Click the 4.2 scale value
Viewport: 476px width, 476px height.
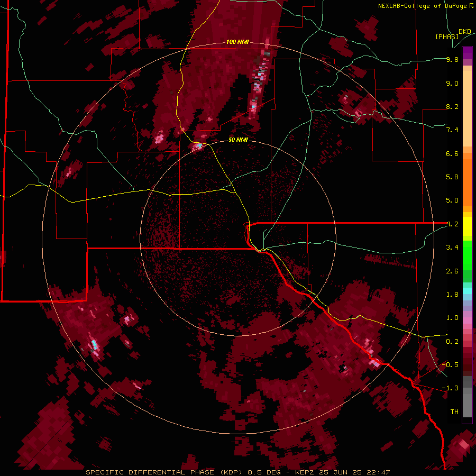point(452,224)
